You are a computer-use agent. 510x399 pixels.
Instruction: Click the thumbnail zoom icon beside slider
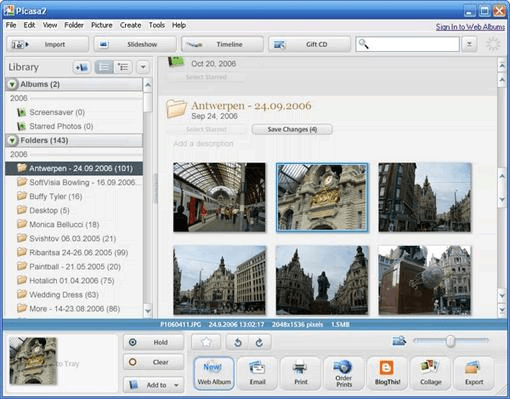pos(399,341)
